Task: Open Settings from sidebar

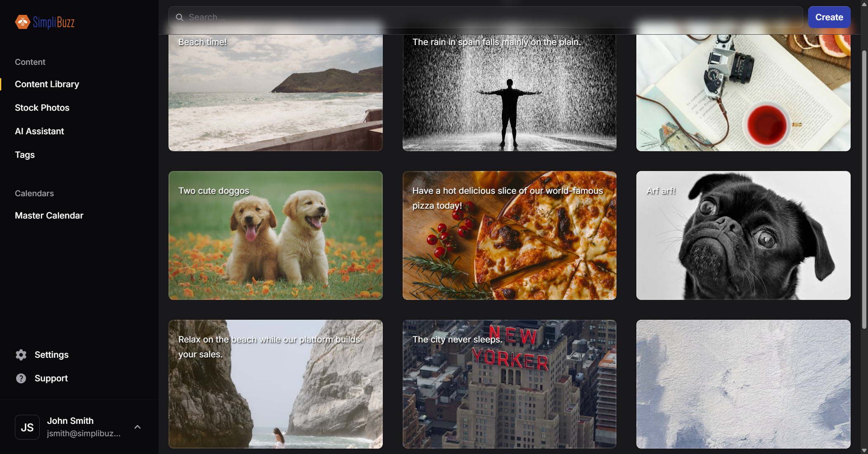Action: (x=52, y=355)
